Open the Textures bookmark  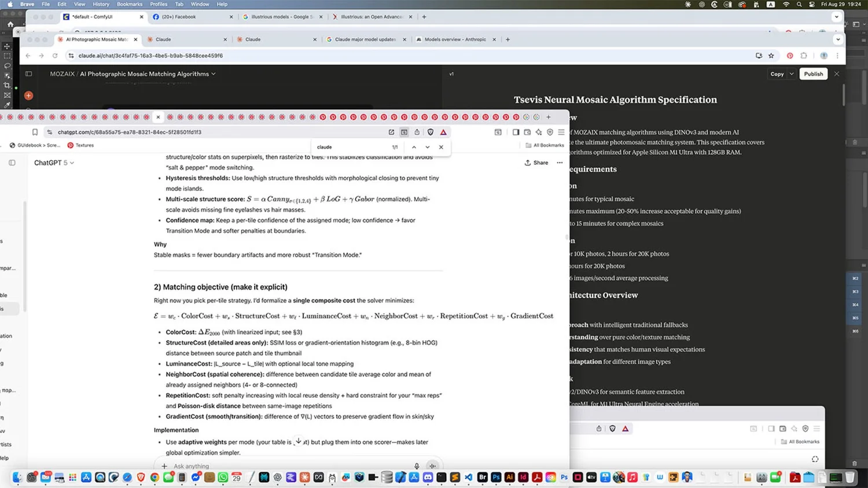(80, 146)
